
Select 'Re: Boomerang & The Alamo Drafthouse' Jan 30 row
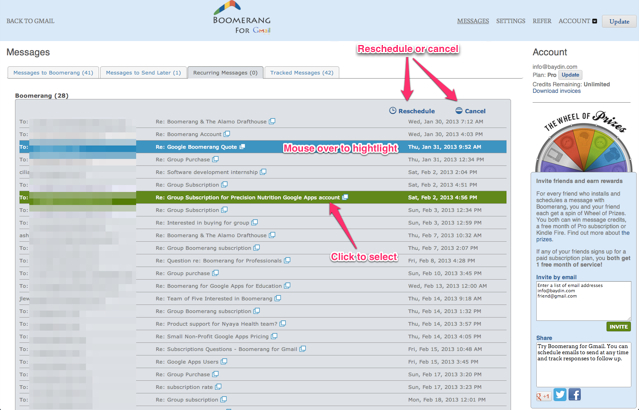click(263, 121)
